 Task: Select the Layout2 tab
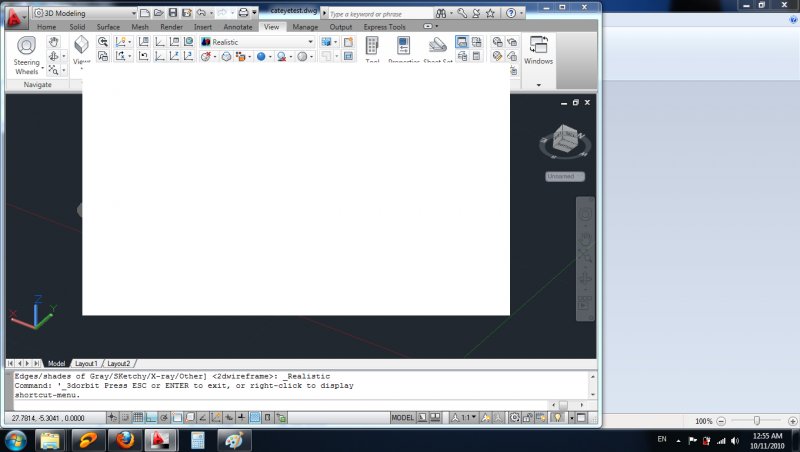coord(118,364)
